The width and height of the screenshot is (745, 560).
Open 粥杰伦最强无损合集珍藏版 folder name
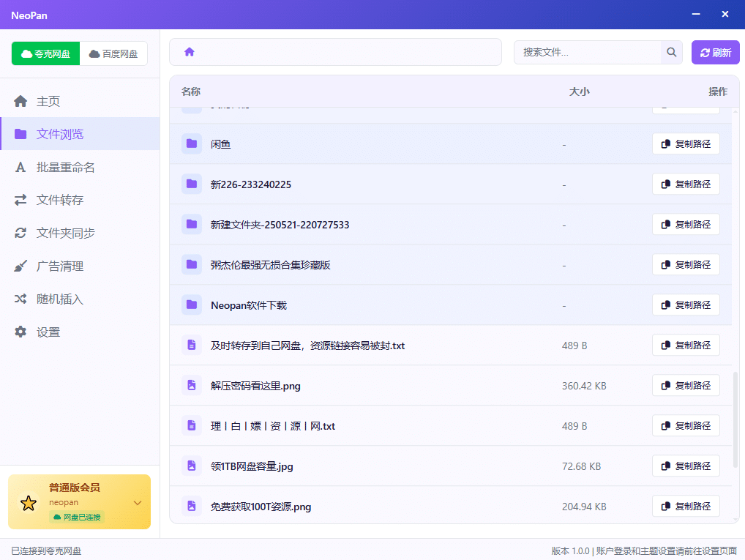coord(270,265)
